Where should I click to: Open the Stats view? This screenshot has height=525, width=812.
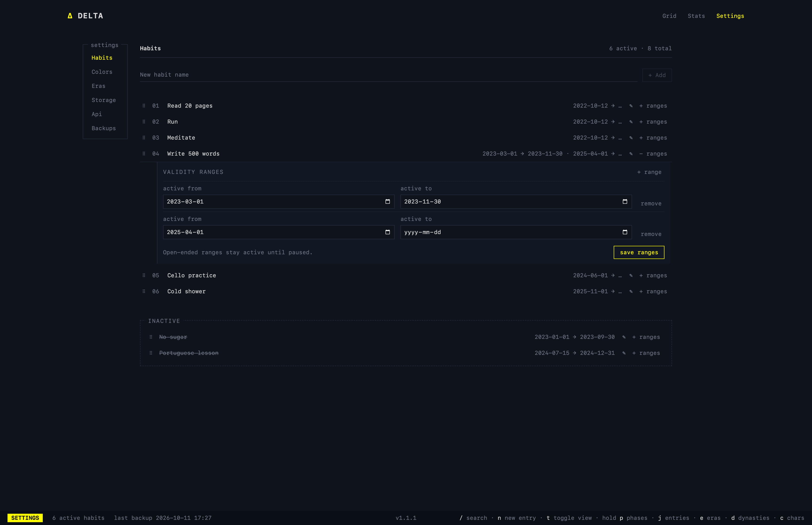pyautogui.click(x=696, y=16)
